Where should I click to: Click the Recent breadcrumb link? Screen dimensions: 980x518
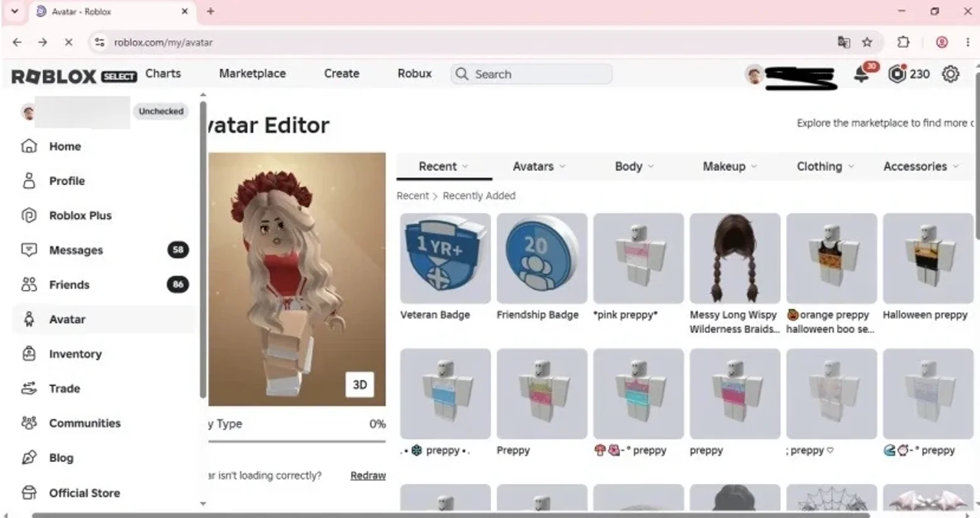tap(413, 196)
